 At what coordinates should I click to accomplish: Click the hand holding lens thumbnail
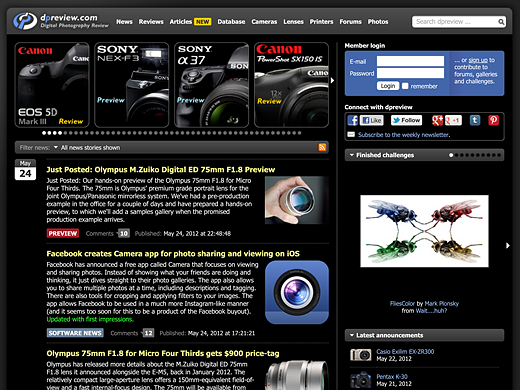297,200
